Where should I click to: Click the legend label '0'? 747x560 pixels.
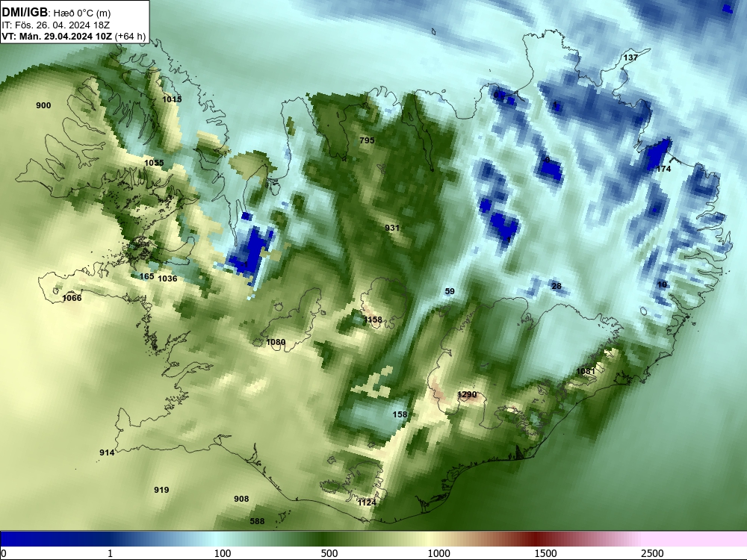[x=4, y=553]
